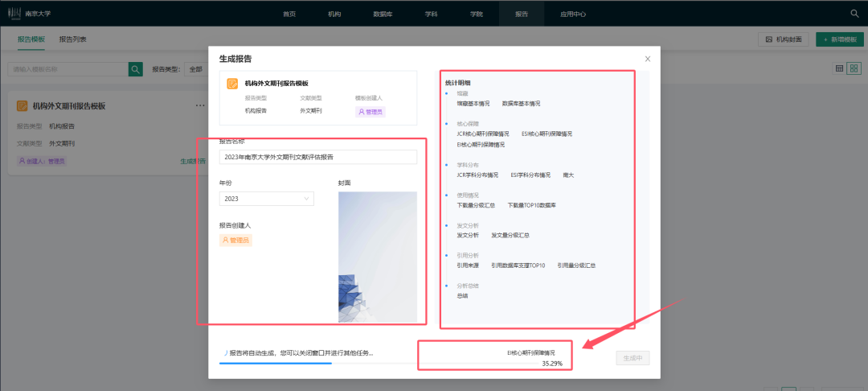Click 数据库基本情况 in statistics details
Image resolution: width=868 pixels, height=391 pixels.
tap(521, 104)
